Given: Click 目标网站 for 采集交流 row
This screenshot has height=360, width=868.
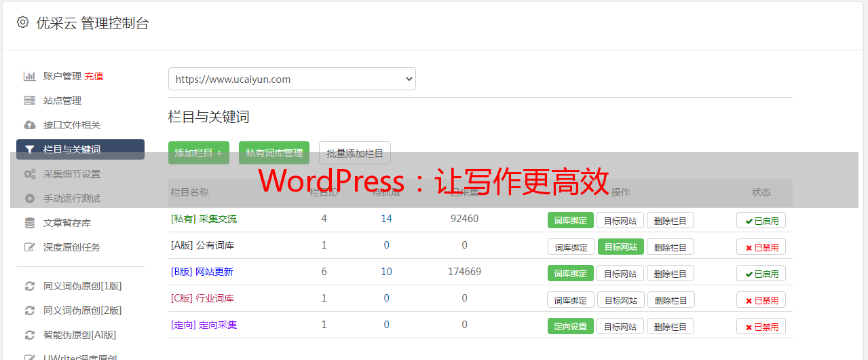Looking at the screenshot, I should click(x=620, y=220).
